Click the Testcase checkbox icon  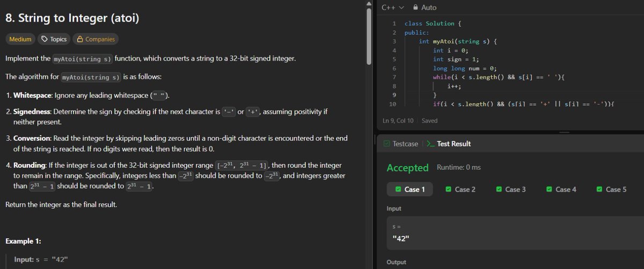tap(386, 144)
